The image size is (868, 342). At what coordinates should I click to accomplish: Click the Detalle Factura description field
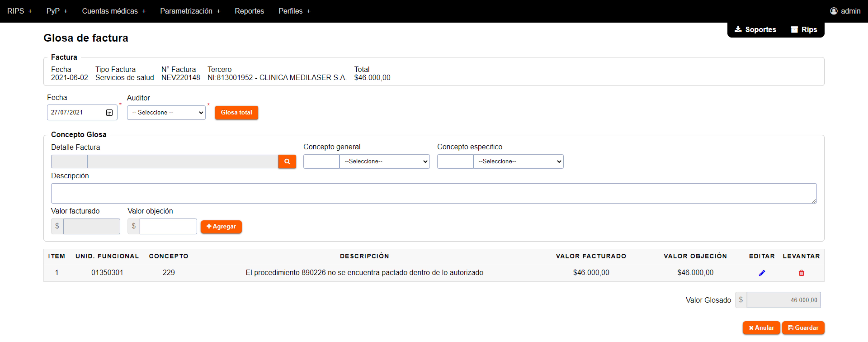pos(183,162)
